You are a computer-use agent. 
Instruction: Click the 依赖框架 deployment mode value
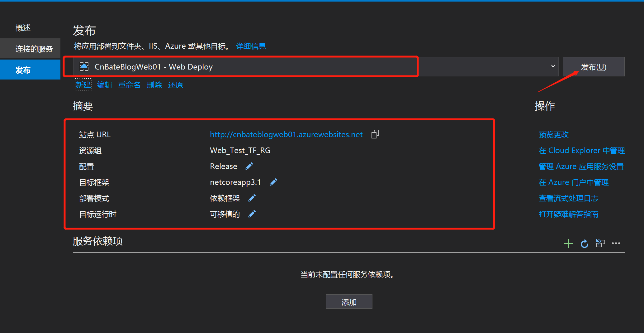pos(225,198)
